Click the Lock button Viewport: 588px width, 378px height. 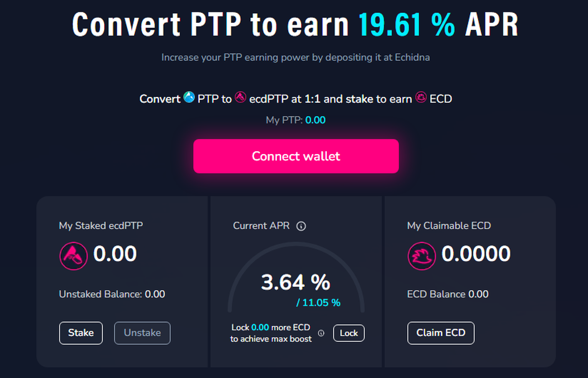coord(349,333)
